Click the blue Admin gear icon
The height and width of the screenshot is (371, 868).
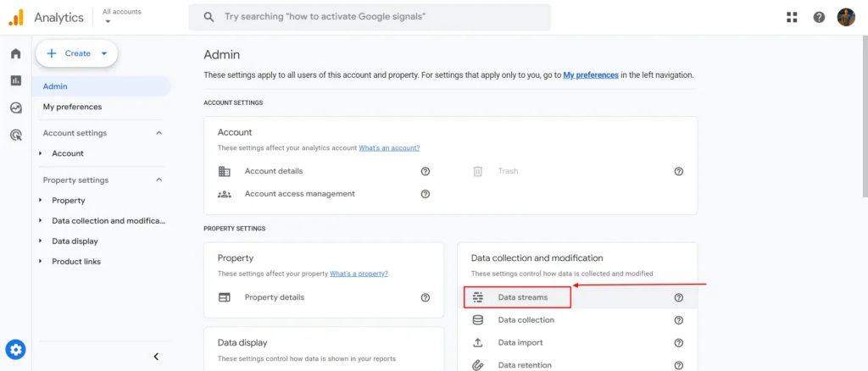(x=15, y=350)
